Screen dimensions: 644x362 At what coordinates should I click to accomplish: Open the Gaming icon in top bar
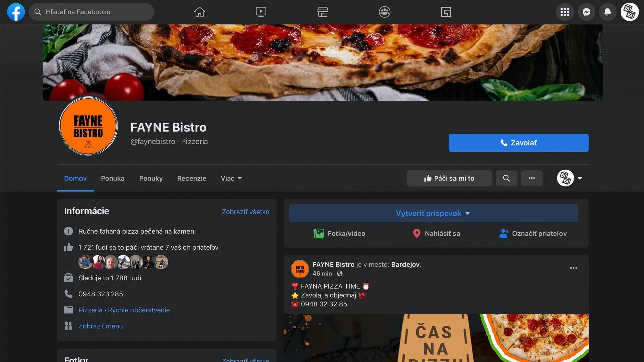tap(446, 12)
